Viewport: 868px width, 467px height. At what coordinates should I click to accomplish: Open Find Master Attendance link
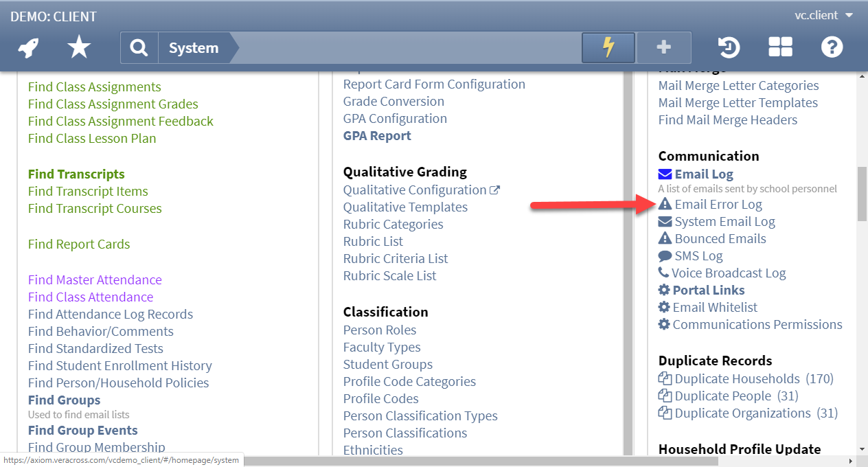[95, 280]
